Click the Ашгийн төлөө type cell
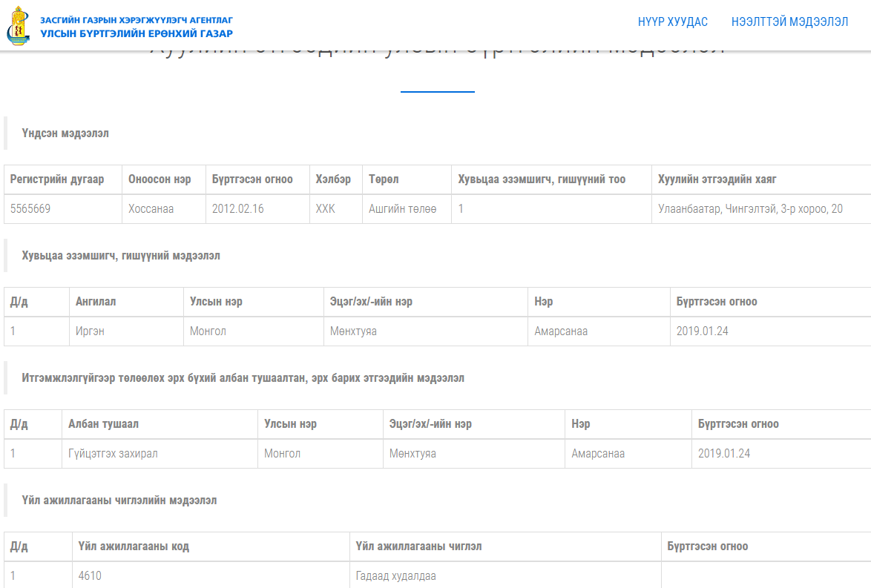This screenshot has width=871, height=588. click(x=403, y=209)
